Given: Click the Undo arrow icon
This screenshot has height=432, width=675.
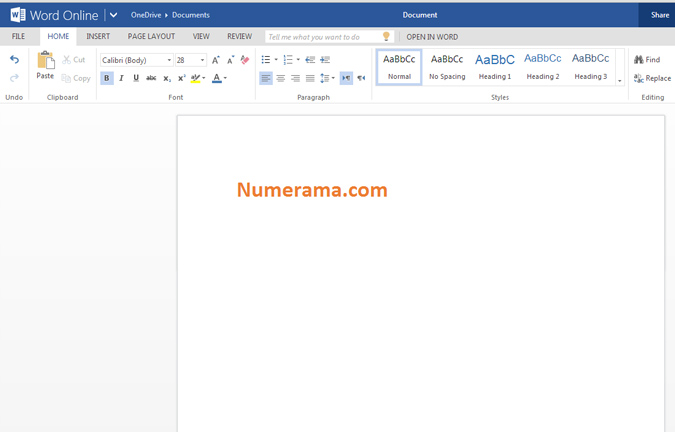Looking at the screenshot, I should [x=14, y=60].
